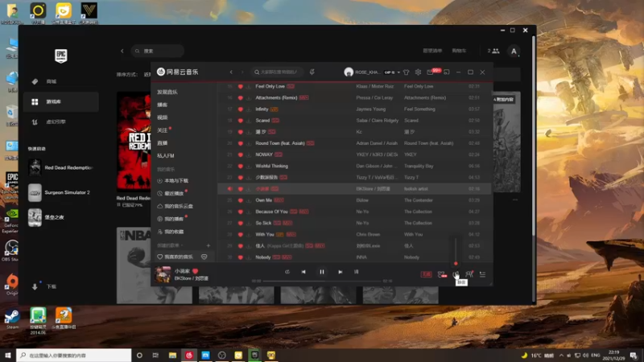Screen dimensions: 644x362
Task: Open the MV badge on Nobody row
Action: (287, 257)
